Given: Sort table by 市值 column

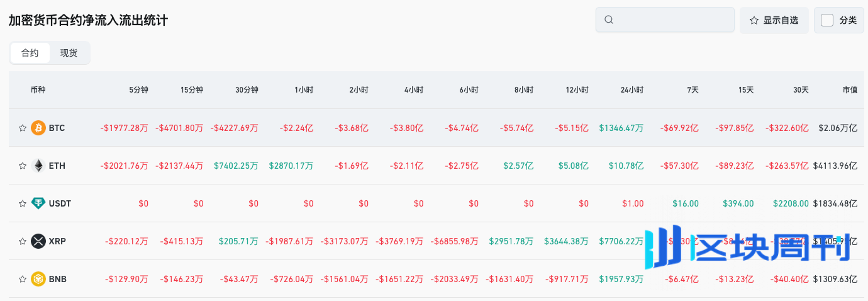Looking at the screenshot, I should coord(849,90).
